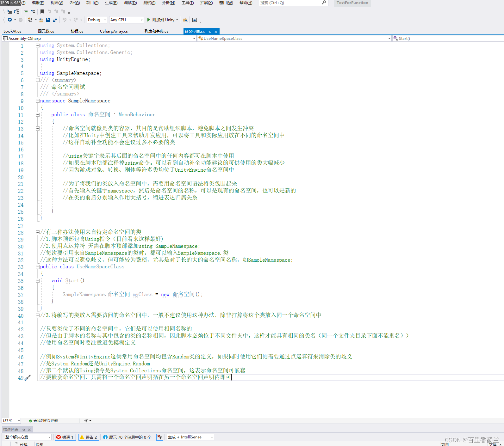Collapse the public class 命名空间 block on line 11
This screenshot has height=446, width=504.
pyautogui.click(x=38, y=115)
